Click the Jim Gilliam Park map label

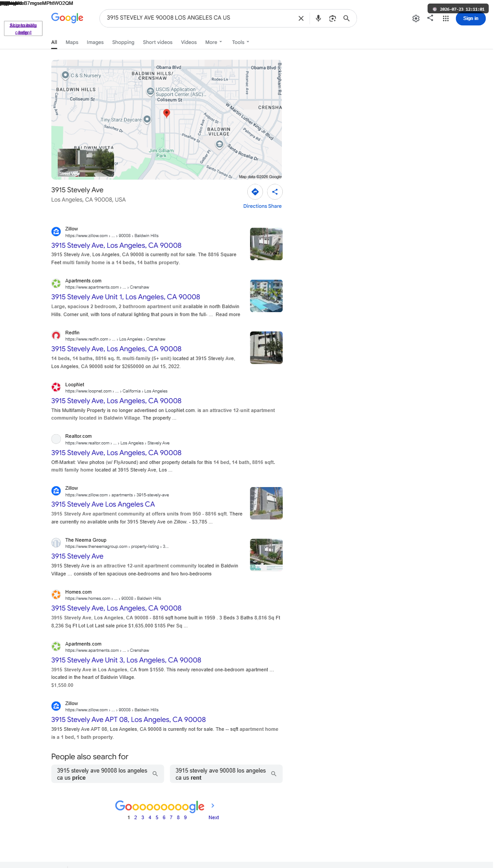tap(161, 153)
